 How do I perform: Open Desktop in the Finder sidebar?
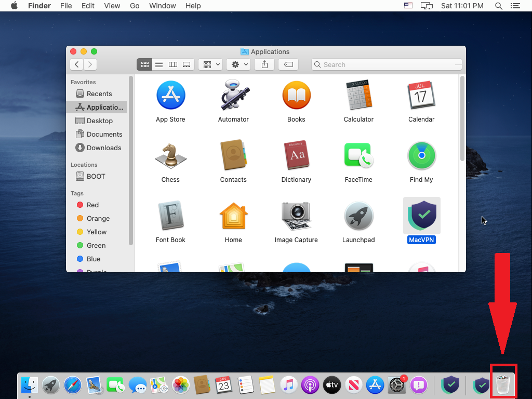(x=96, y=121)
